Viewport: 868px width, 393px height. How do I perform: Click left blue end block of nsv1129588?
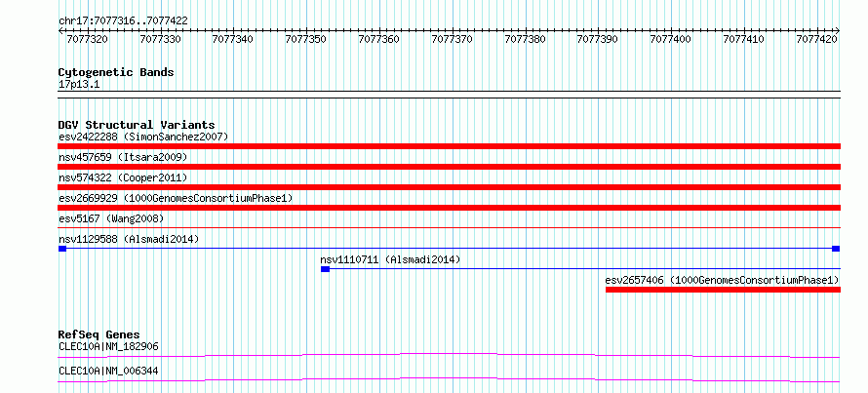click(62, 249)
